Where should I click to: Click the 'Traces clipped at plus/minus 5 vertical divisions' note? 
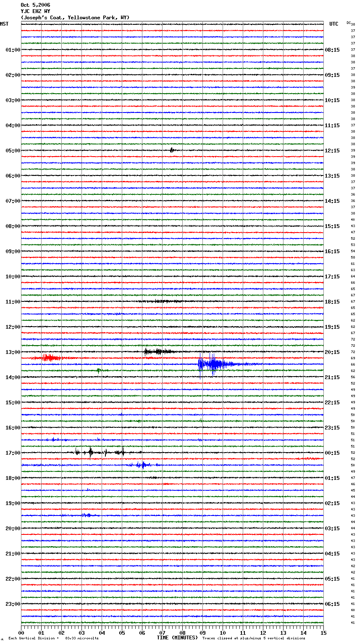click(254, 639)
